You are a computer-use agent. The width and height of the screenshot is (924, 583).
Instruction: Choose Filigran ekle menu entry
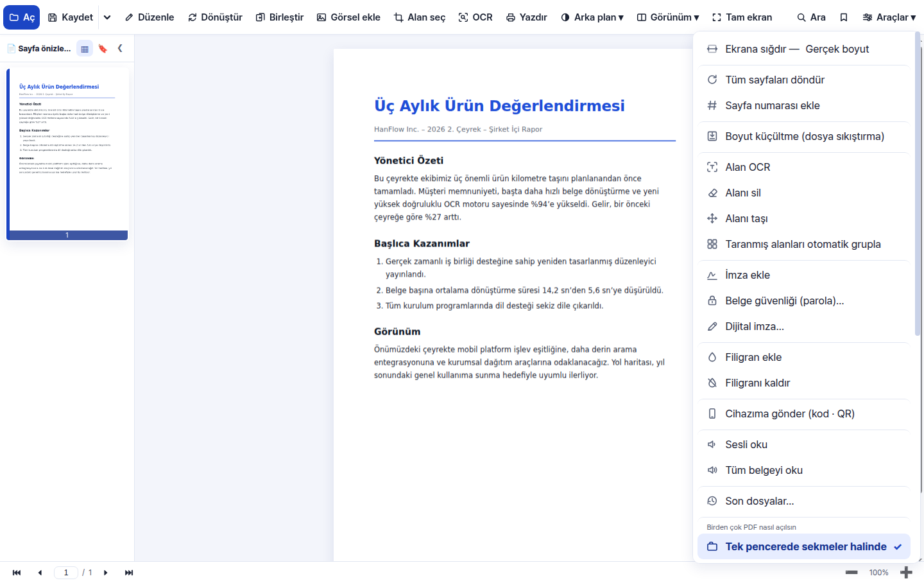coord(804,357)
